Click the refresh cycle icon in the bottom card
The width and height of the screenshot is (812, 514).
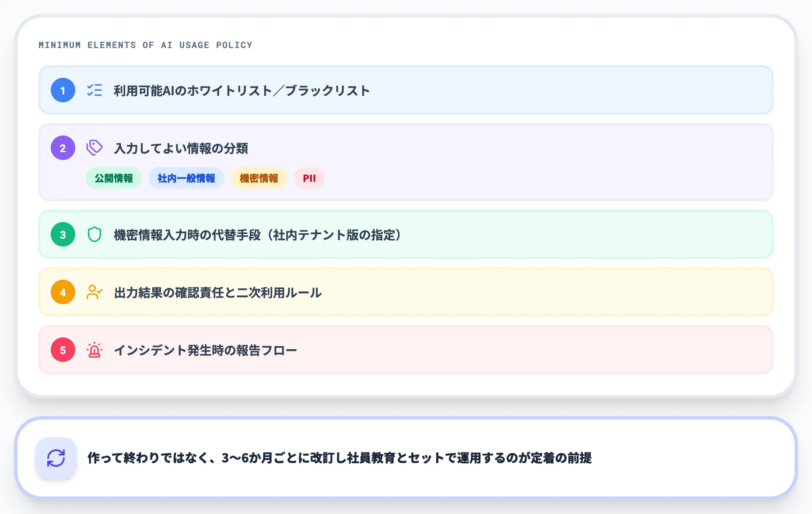tap(56, 458)
